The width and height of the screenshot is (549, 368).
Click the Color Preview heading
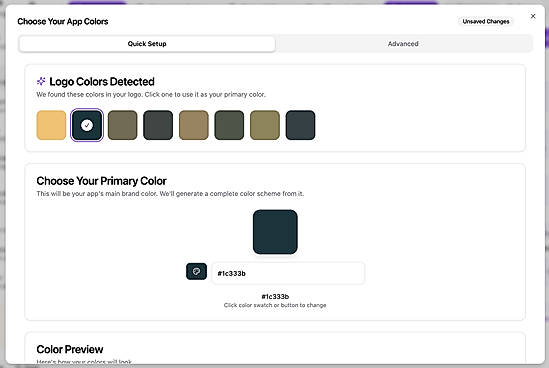point(70,349)
